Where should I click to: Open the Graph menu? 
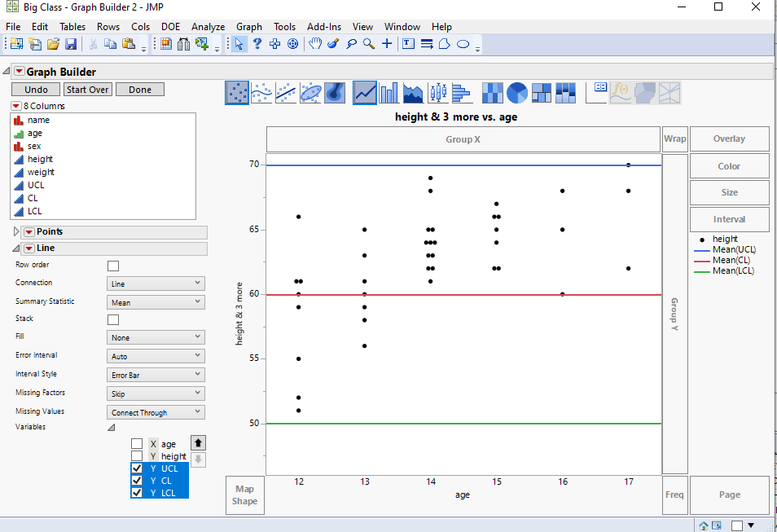click(248, 27)
